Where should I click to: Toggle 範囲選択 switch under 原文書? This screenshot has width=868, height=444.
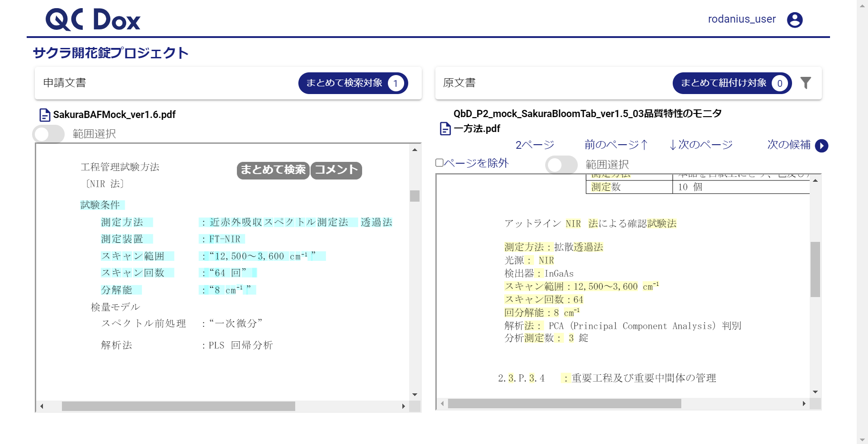(x=561, y=165)
